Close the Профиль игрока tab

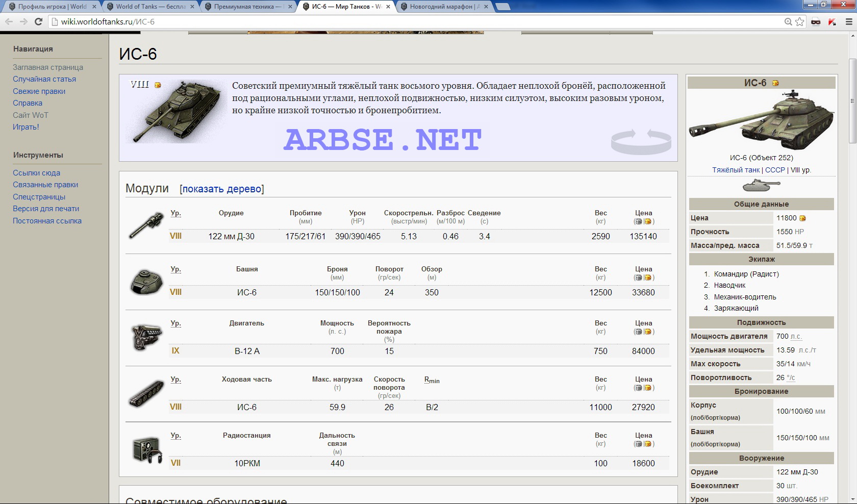pyautogui.click(x=94, y=7)
